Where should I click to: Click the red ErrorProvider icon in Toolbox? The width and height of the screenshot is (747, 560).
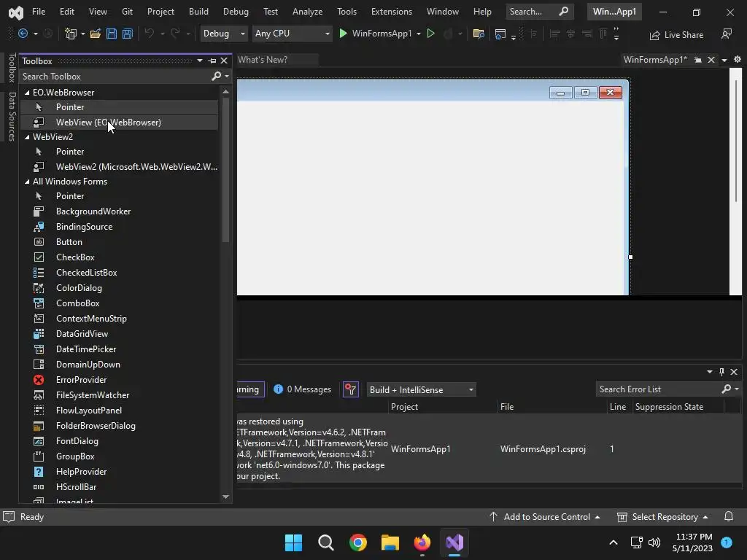[x=39, y=379]
